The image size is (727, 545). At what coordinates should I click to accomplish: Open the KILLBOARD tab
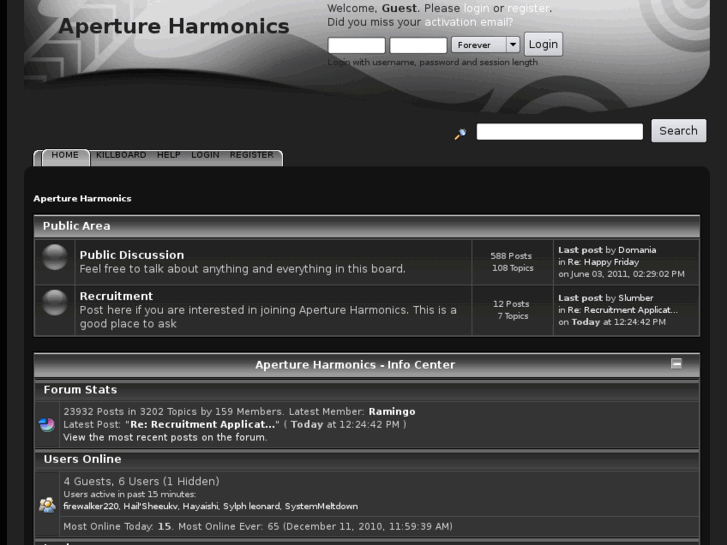[121, 155]
